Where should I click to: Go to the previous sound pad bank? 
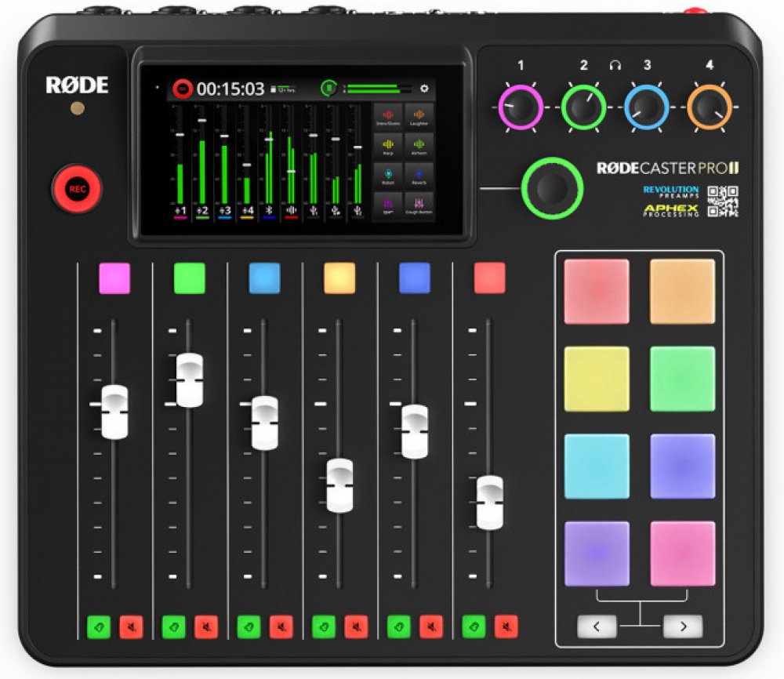click(x=597, y=626)
